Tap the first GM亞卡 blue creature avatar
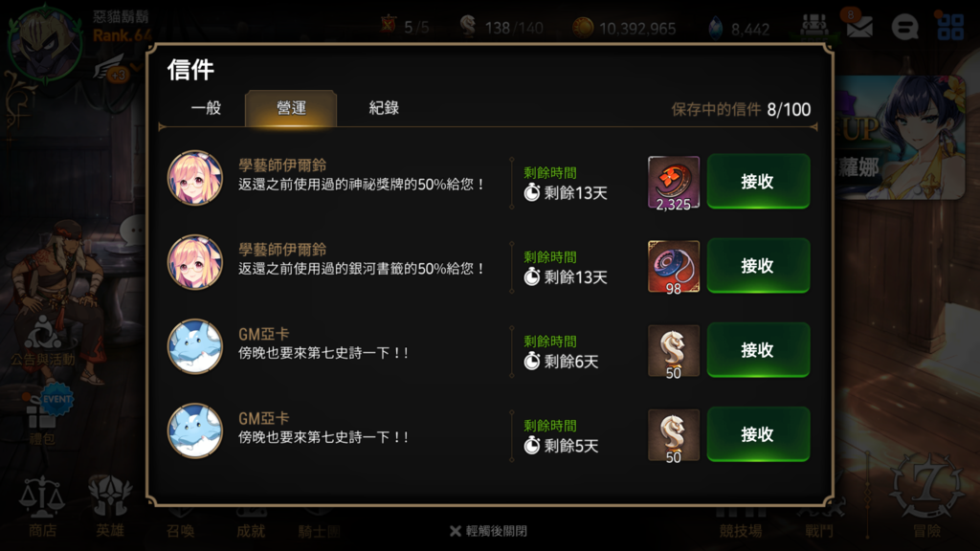Image resolution: width=980 pixels, height=551 pixels. [x=195, y=346]
